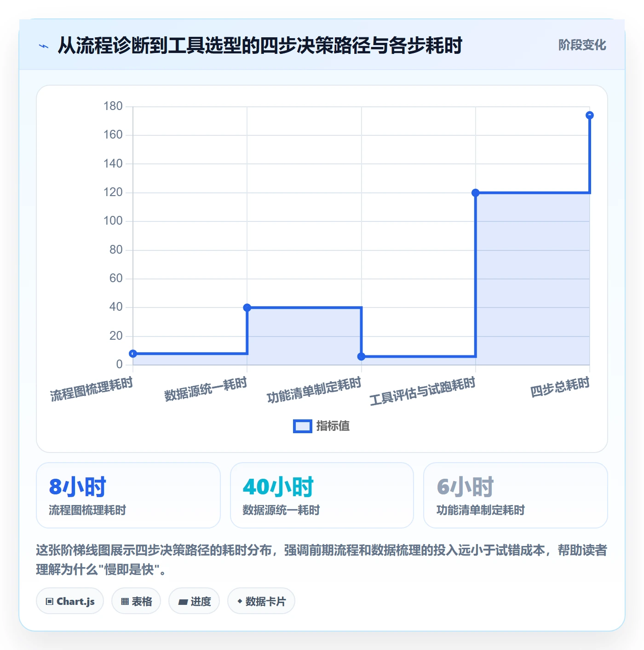
Task: Select the 表格 tag
Action: click(136, 601)
